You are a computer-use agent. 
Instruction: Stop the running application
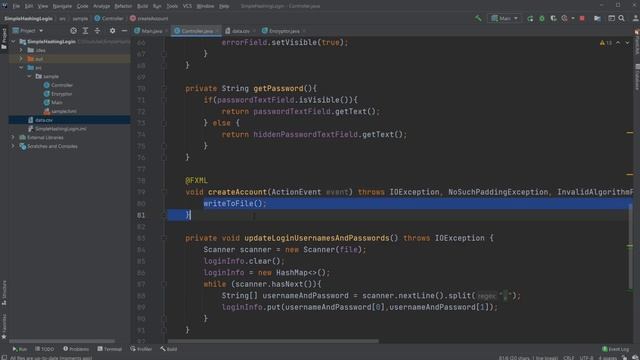pos(582,18)
